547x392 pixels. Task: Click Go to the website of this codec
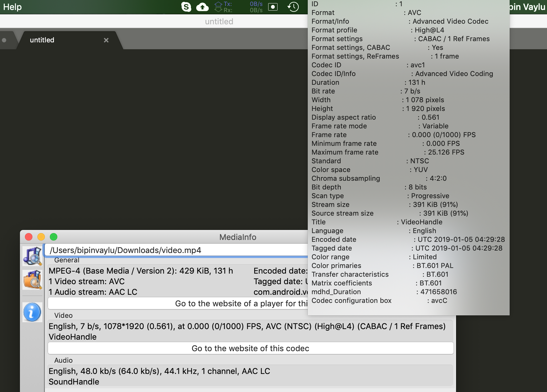[250, 348]
